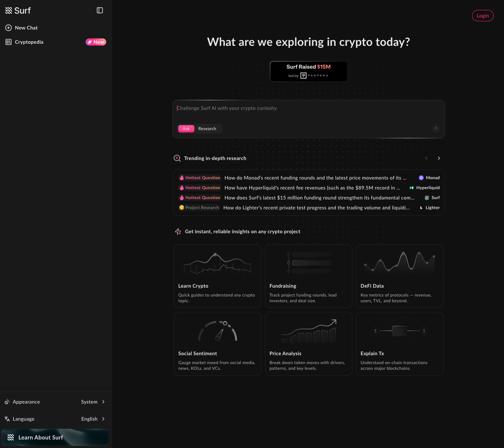Click the New Chat plus icon

pos(9,28)
